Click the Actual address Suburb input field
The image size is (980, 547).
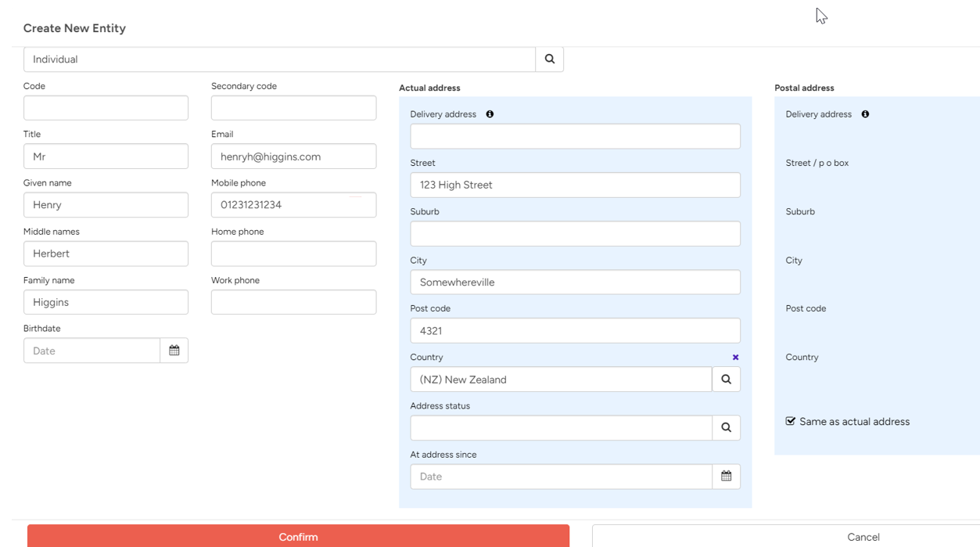click(575, 233)
